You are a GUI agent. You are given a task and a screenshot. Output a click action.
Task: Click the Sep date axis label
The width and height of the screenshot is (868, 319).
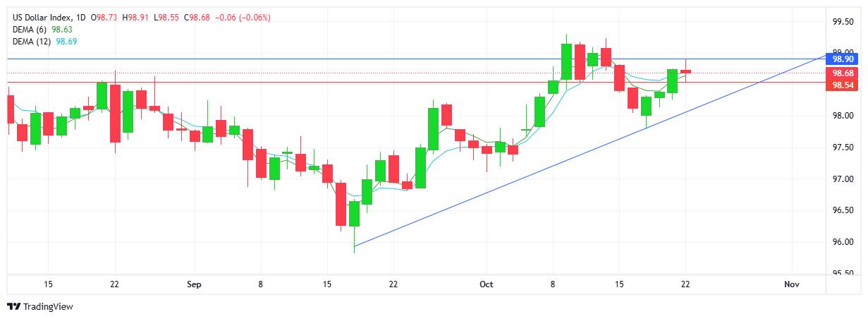(x=195, y=284)
